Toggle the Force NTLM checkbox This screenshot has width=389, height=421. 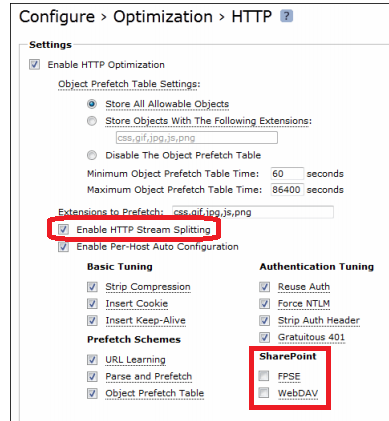[x=264, y=304]
